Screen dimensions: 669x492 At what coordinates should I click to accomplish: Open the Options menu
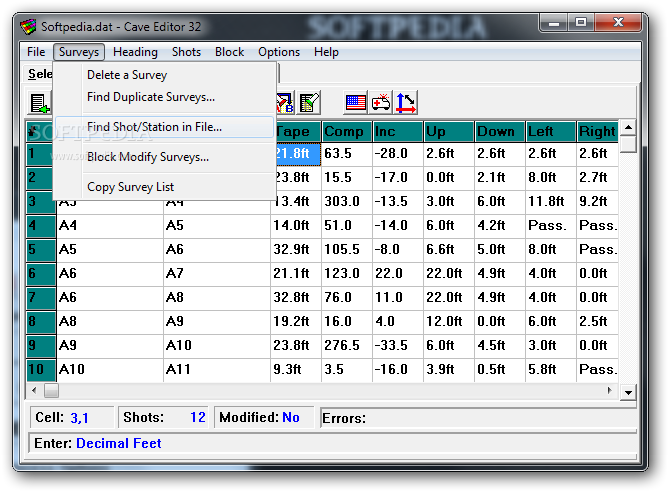point(279,52)
